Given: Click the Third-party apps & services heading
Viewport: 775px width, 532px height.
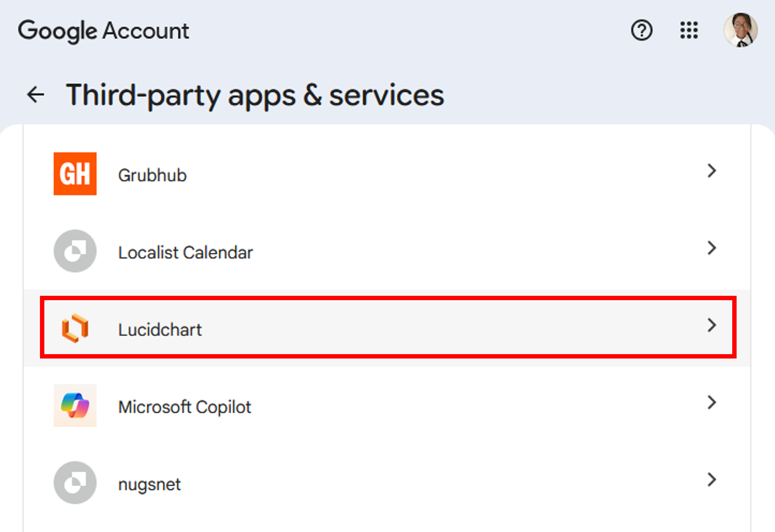Looking at the screenshot, I should point(255,96).
